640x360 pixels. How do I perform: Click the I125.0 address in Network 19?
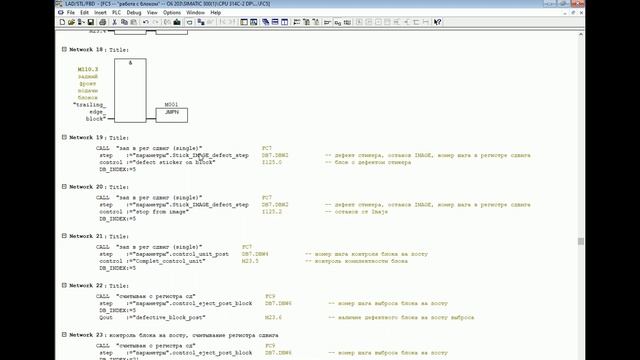272,162
